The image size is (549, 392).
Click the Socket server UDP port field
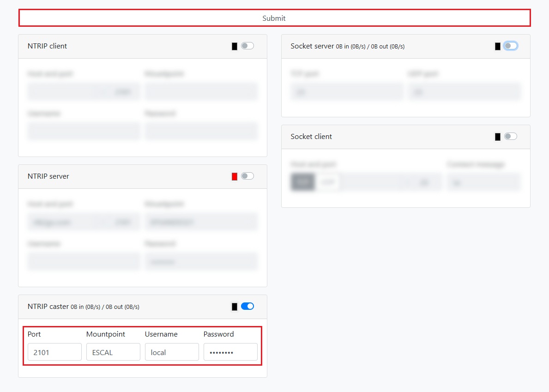click(x=464, y=92)
